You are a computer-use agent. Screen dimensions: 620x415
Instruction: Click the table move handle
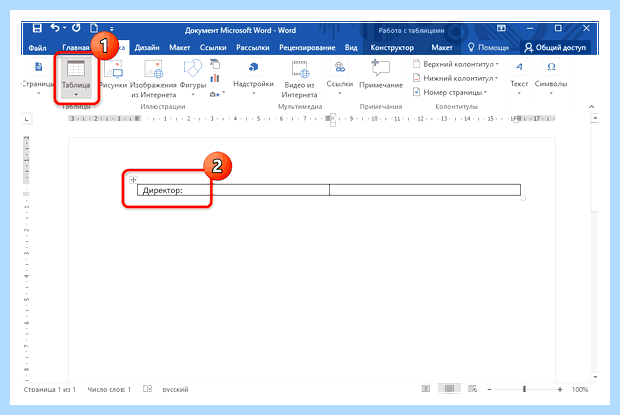[x=133, y=180]
